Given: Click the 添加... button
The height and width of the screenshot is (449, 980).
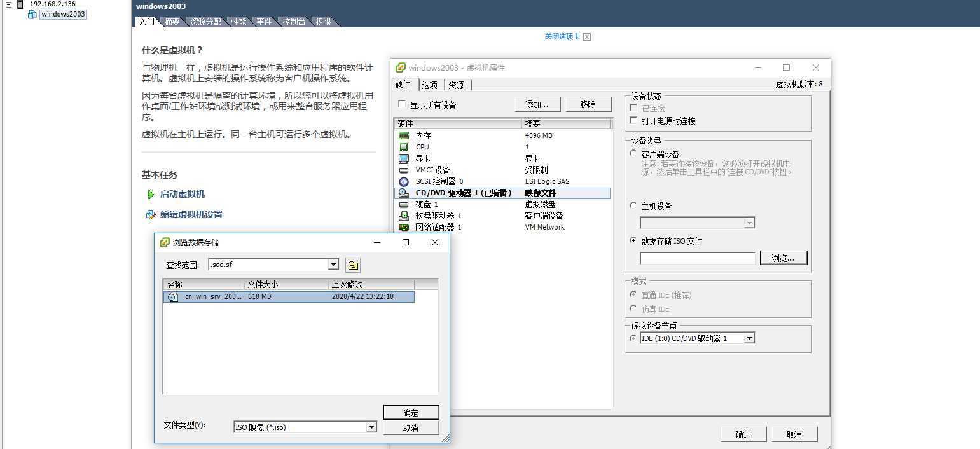Looking at the screenshot, I should point(537,104).
